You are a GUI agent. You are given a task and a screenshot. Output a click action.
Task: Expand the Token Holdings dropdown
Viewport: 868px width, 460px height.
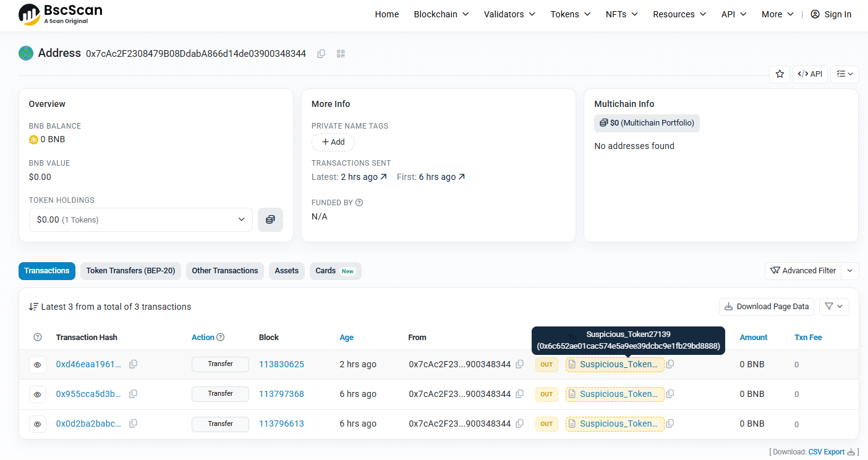pos(141,219)
